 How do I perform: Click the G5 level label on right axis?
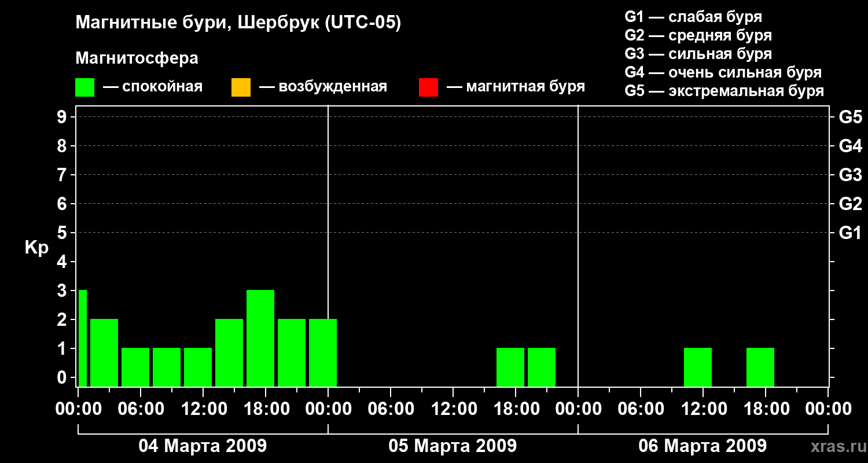850,117
